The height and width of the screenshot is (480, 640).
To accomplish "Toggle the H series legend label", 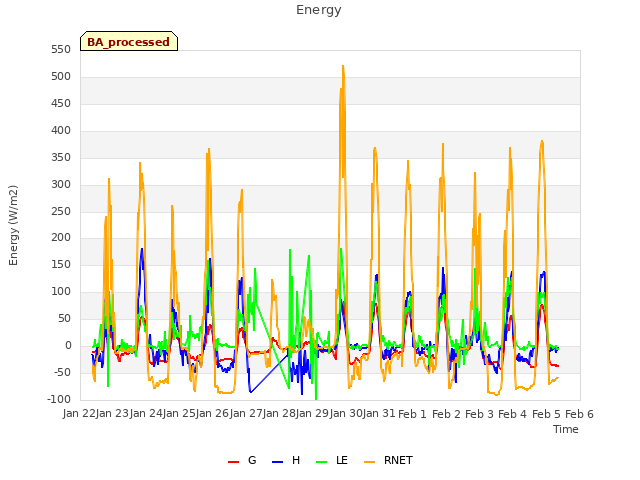I will (296, 460).
